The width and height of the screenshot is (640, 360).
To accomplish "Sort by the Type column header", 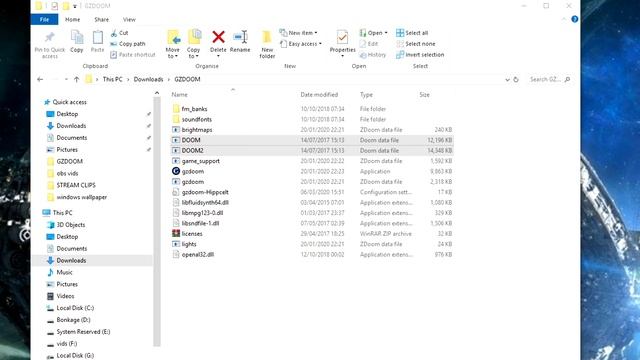I will coord(366,95).
